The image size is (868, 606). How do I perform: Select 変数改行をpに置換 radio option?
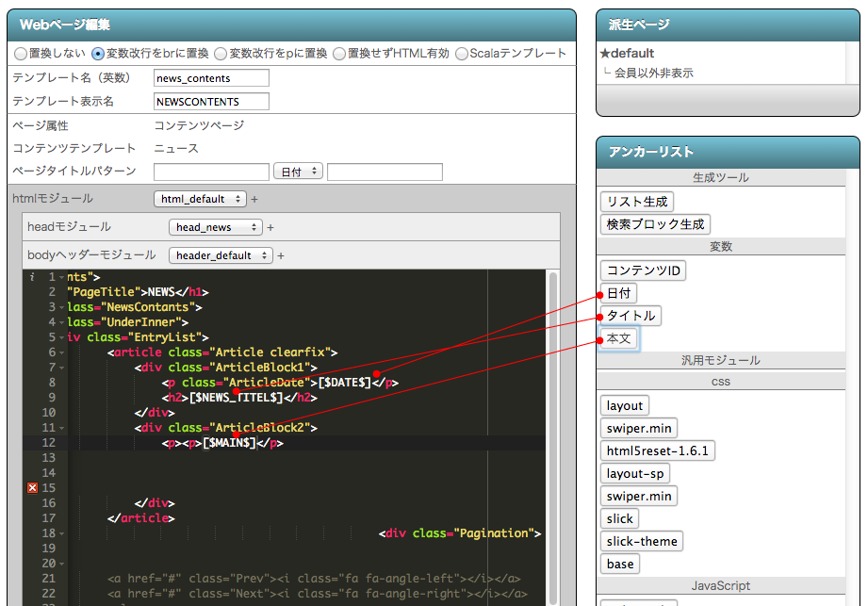click(221, 54)
